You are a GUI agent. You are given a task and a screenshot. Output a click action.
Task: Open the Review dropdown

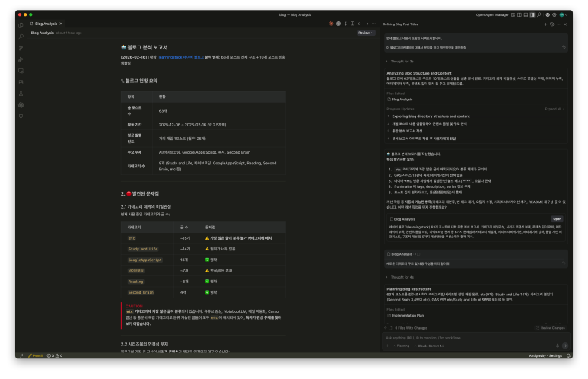366,33
